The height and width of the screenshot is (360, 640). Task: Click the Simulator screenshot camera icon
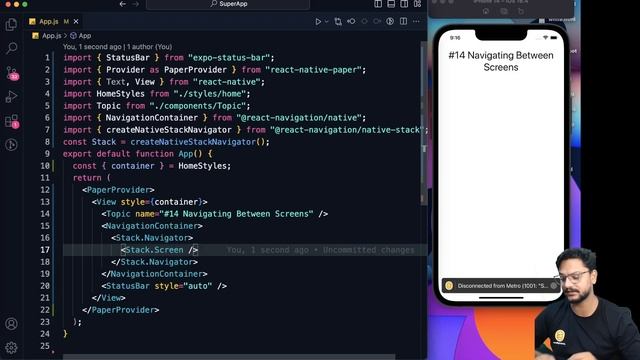(x=504, y=11)
